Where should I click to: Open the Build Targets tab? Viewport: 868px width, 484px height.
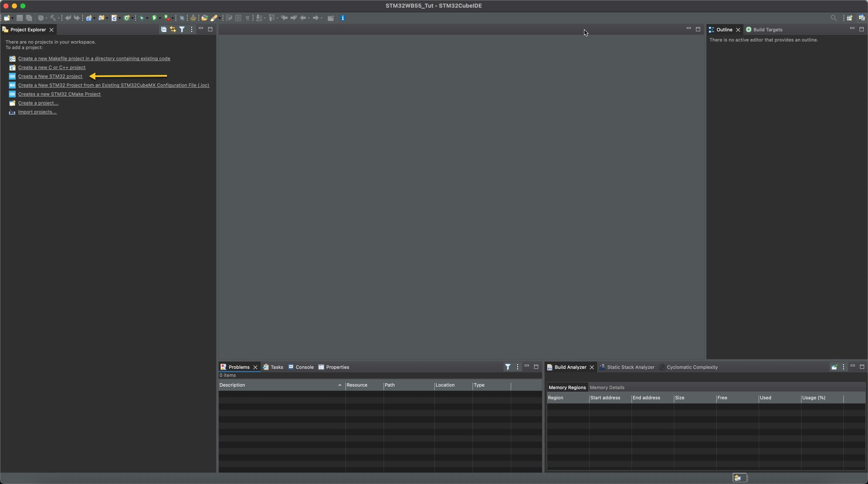[x=768, y=30]
